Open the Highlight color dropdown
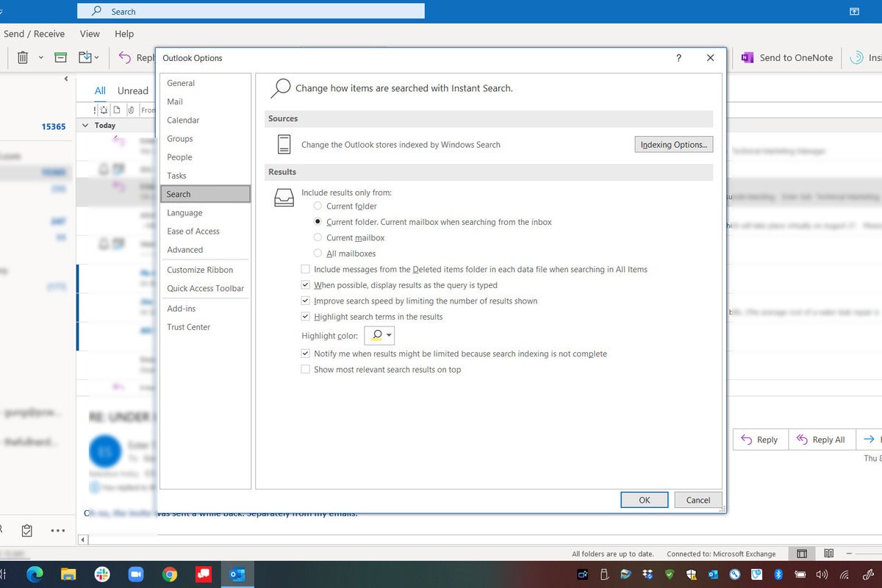 pyautogui.click(x=379, y=335)
